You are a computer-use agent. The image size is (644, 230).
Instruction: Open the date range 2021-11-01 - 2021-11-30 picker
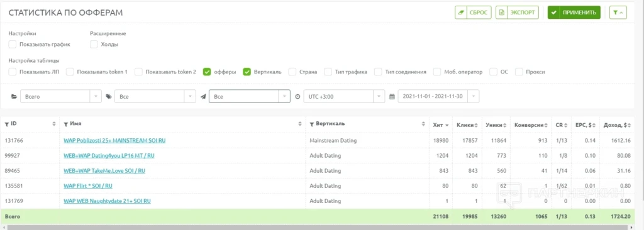tap(438, 97)
